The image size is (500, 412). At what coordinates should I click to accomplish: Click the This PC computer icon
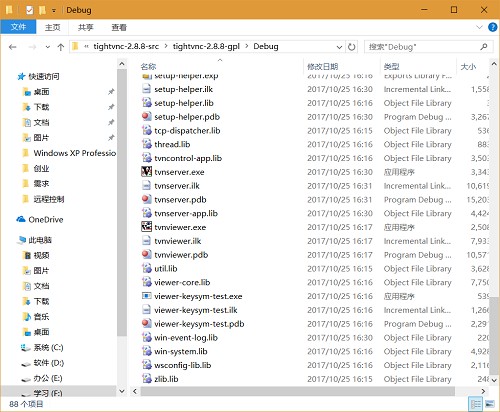[22, 240]
